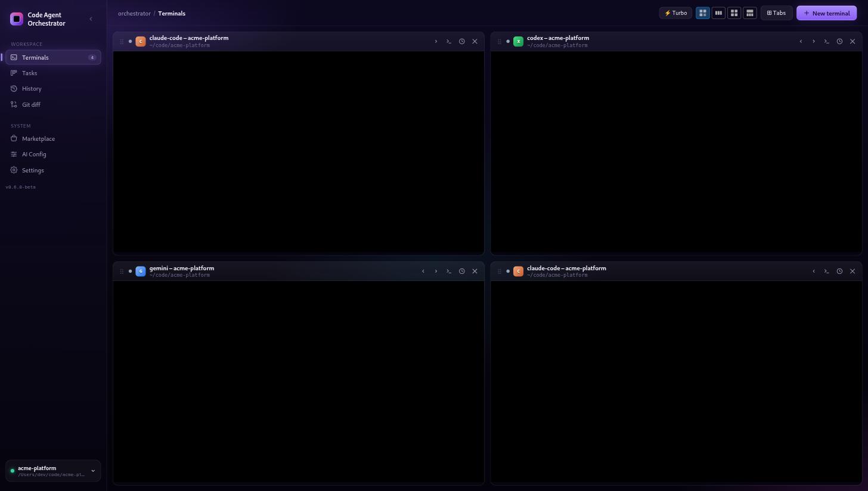Click the orchestrator breadcrumb link
The image size is (868, 491).
point(134,13)
